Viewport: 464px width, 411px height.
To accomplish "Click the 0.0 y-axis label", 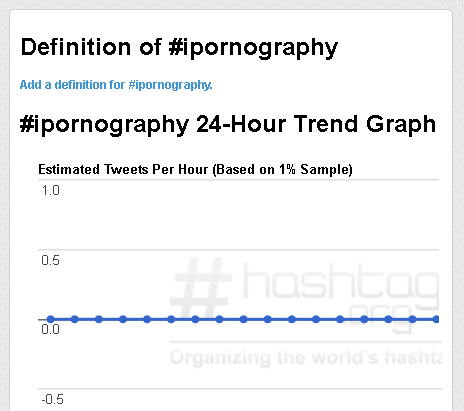I will 51,329.
